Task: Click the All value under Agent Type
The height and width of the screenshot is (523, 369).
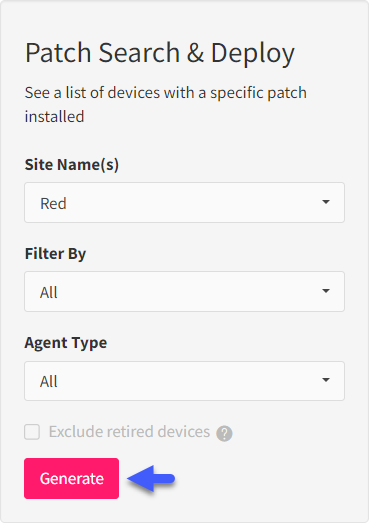Action: coord(49,382)
